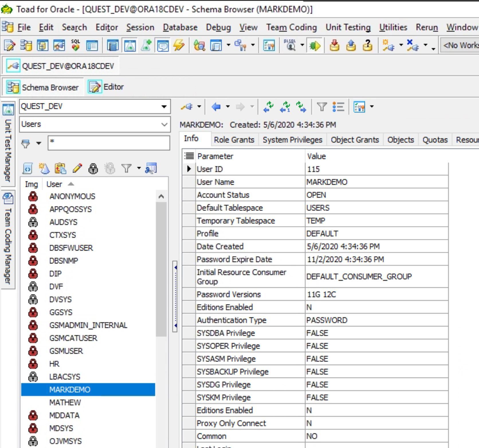Screen dimensions: 479x448
Task: Click the blue upload arrow Team Coding icon
Action: (351, 46)
